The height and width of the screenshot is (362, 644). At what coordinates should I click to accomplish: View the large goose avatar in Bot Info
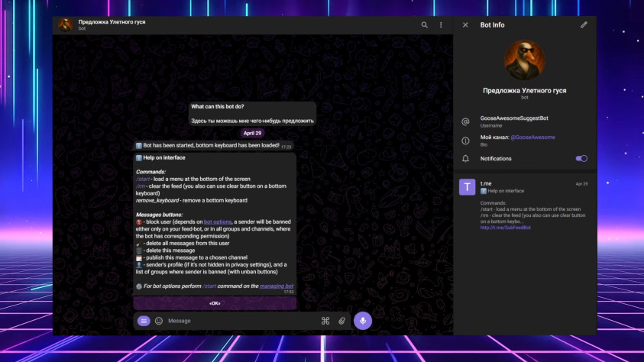click(x=525, y=60)
